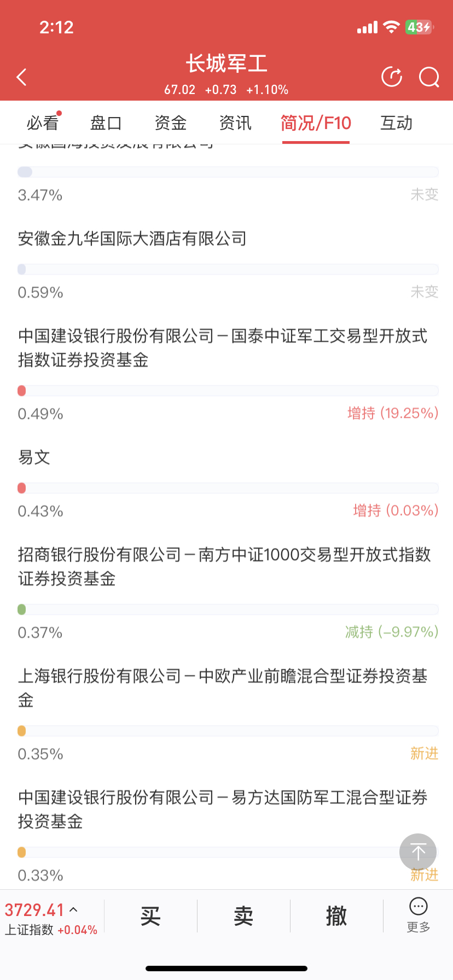Tap the 撤 cancel order button

336,915
